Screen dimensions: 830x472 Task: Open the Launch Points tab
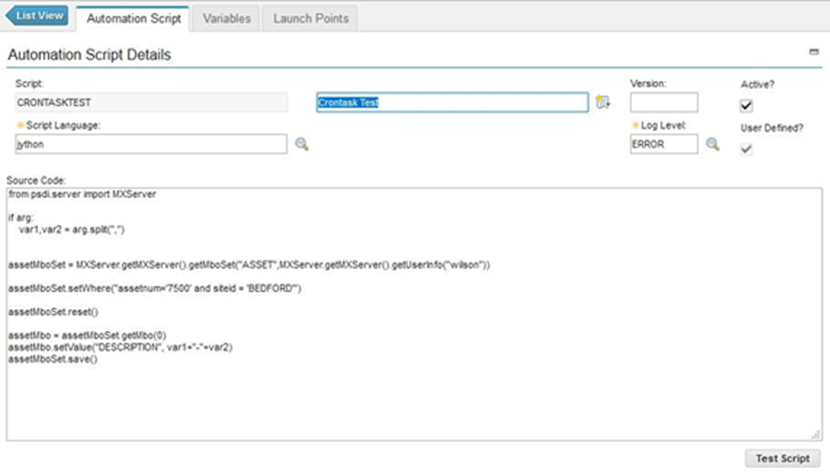311,18
